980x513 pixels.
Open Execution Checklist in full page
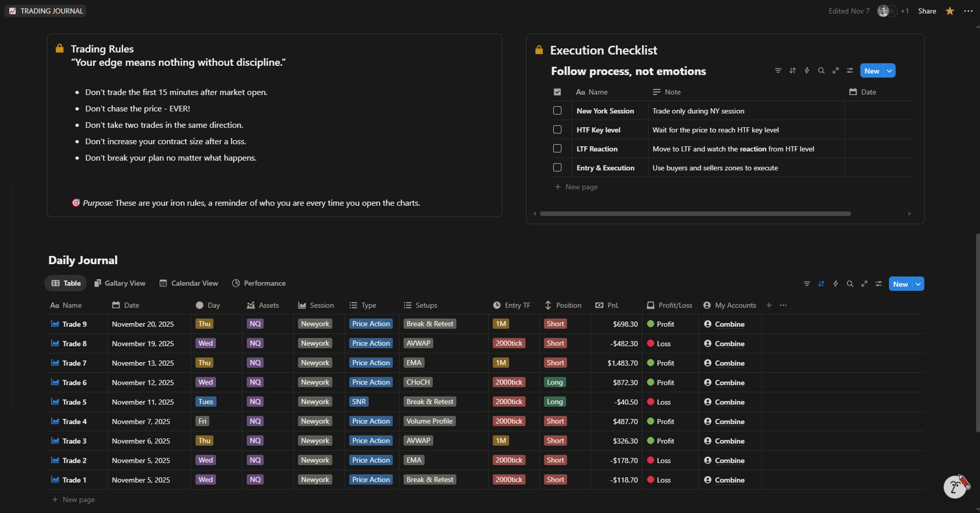coord(835,70)
